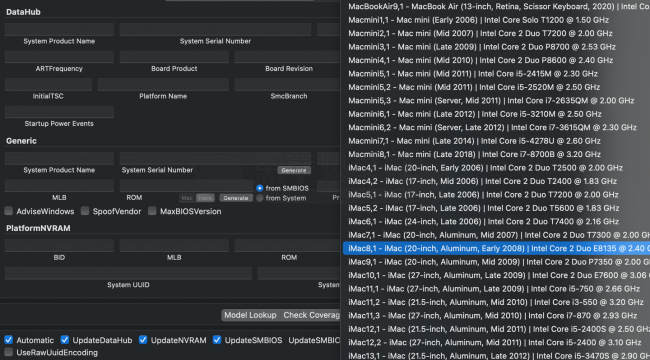Choose the Hack ROM segment
Screen dimensions: 650x360
[204, 198]
